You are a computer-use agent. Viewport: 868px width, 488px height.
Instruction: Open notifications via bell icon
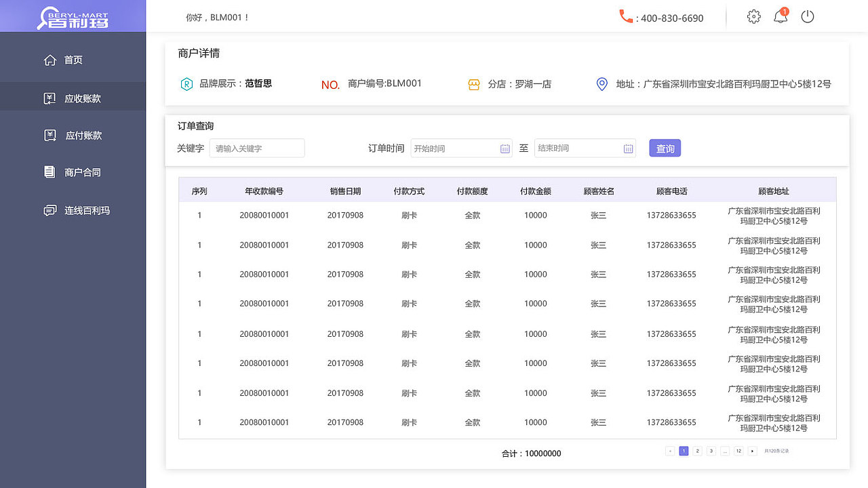(x=780, y=17)
